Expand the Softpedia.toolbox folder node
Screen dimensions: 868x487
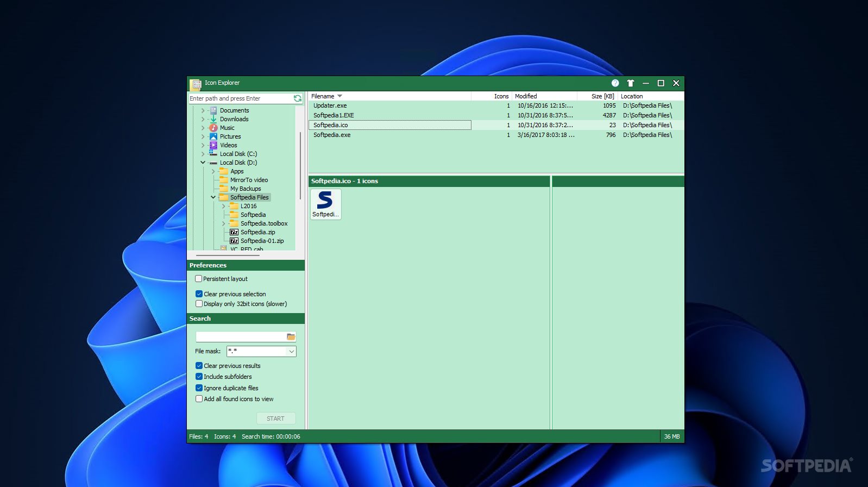pos(224,223)
